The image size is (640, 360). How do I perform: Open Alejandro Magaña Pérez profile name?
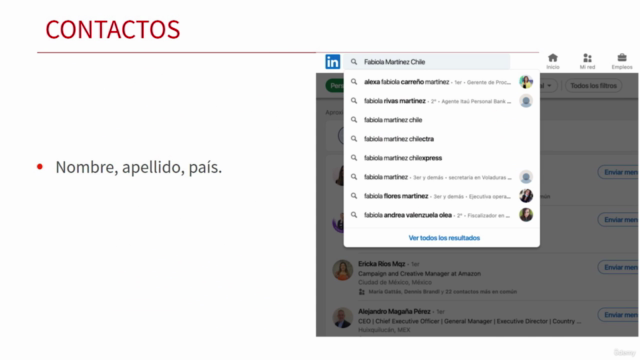click(x=394, y=311)
